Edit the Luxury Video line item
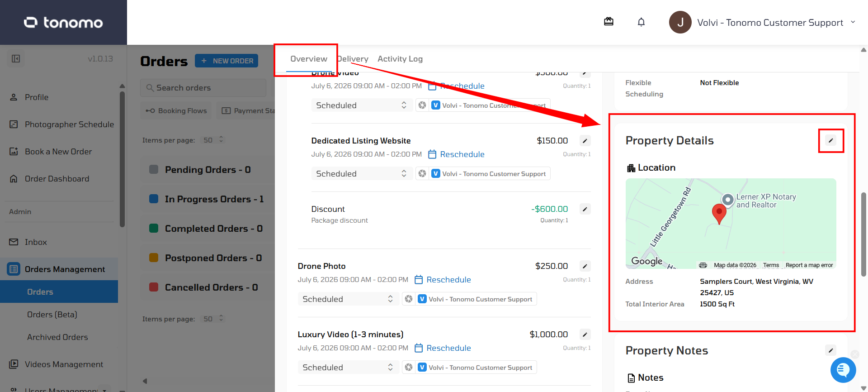This screenshot has width=868, height=392. pyautogui.click(x=585, y=335)
